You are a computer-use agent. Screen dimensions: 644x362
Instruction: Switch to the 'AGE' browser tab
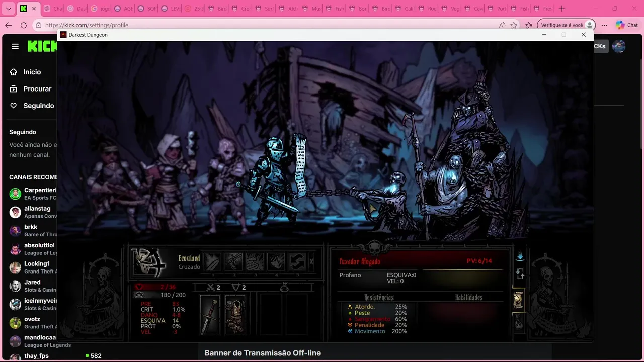coord(124,9)
